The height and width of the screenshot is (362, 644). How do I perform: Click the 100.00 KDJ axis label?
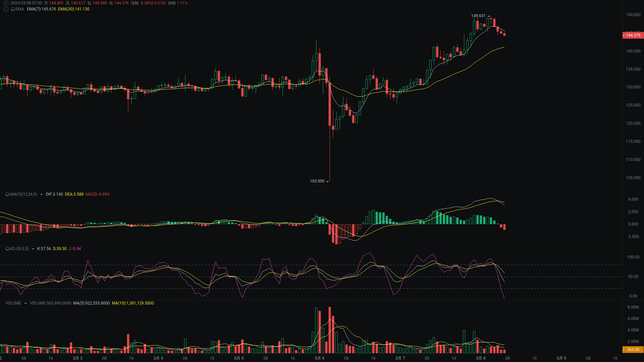point(633,257)
